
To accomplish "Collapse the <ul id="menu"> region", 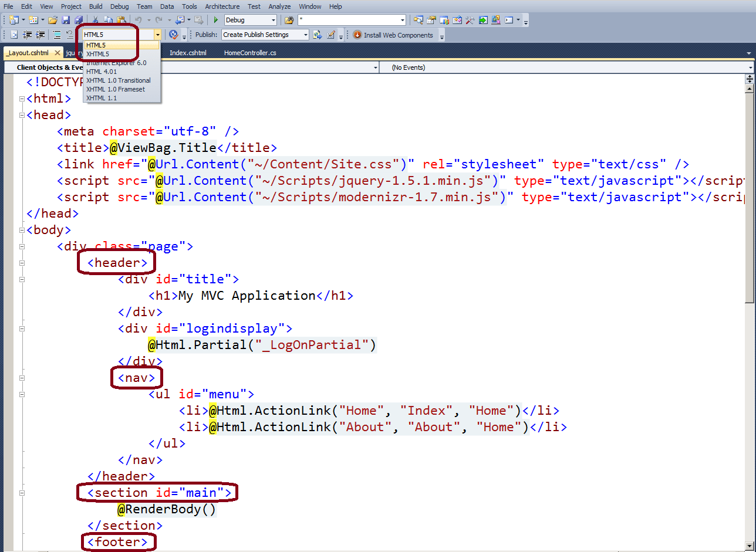I will (x=22, y=394).
